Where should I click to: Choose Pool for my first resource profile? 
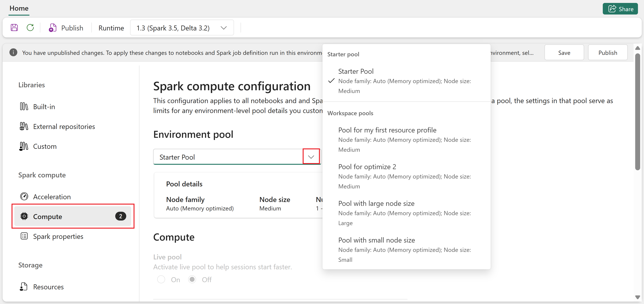(406, 139)
